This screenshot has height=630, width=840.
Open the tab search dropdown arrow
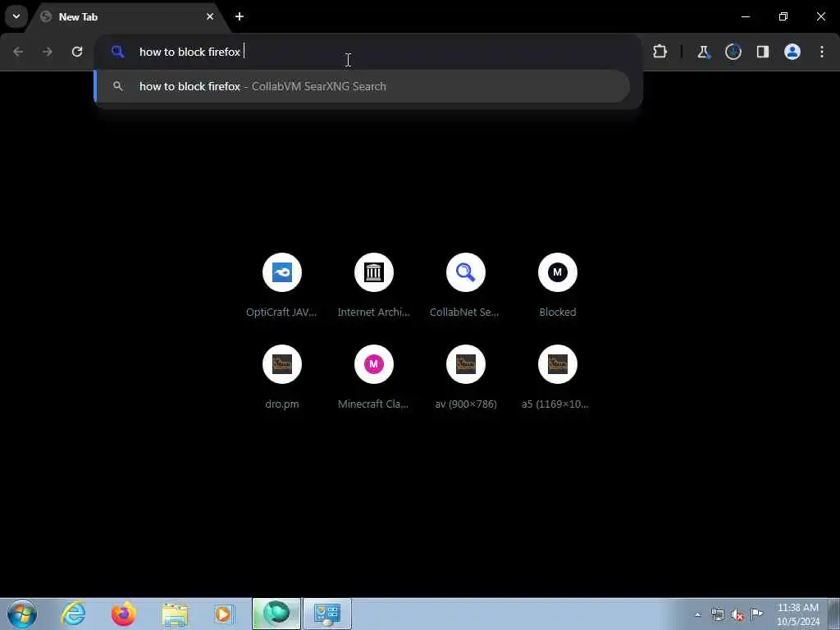tap(16, 16)
